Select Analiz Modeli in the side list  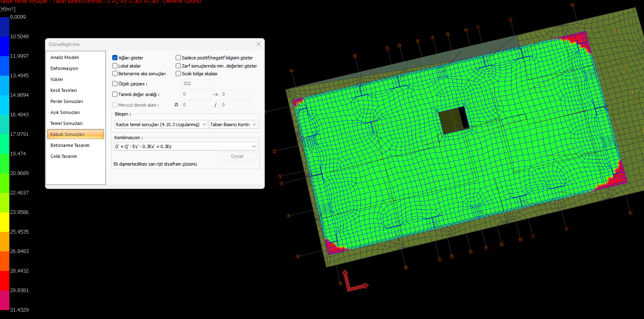click(65, 57)
